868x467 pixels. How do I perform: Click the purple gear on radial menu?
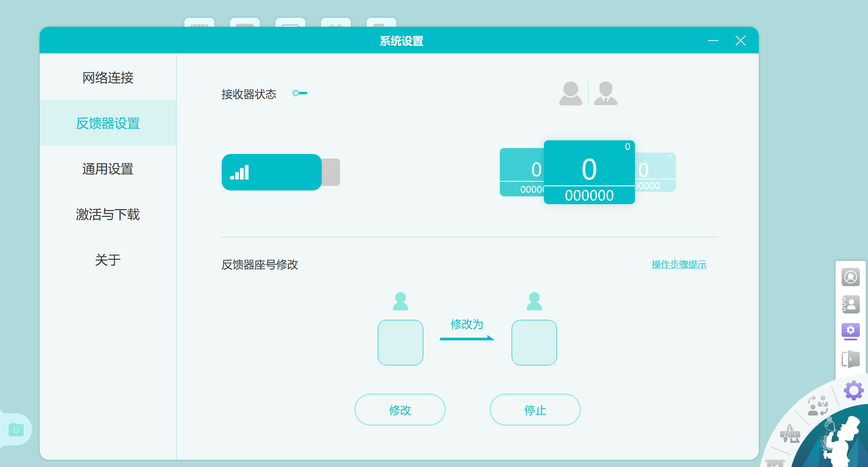(853, 390)
